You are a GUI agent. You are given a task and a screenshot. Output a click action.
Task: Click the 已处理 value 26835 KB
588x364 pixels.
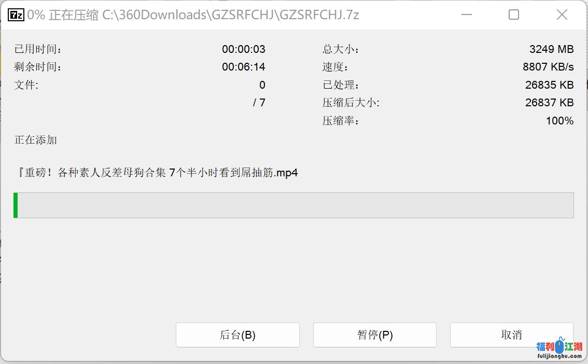(549, 85)
